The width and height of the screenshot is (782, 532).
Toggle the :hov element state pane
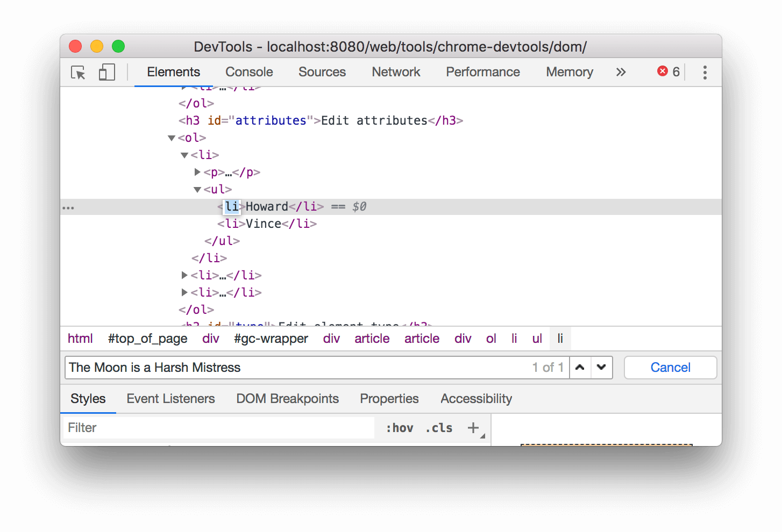pos(400,427)
